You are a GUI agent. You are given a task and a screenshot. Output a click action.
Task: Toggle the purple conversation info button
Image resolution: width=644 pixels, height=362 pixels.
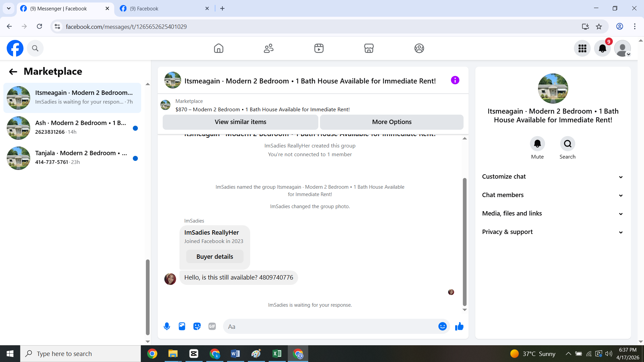click(455, 80)
